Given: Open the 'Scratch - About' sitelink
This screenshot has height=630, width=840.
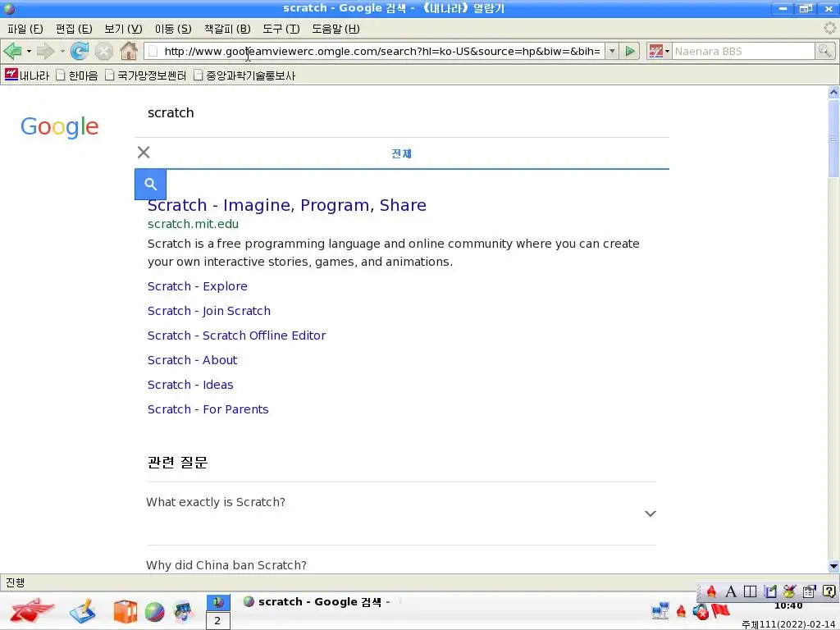Looking at the screenshot, I should pyautogui.click(x=192, y=360).
